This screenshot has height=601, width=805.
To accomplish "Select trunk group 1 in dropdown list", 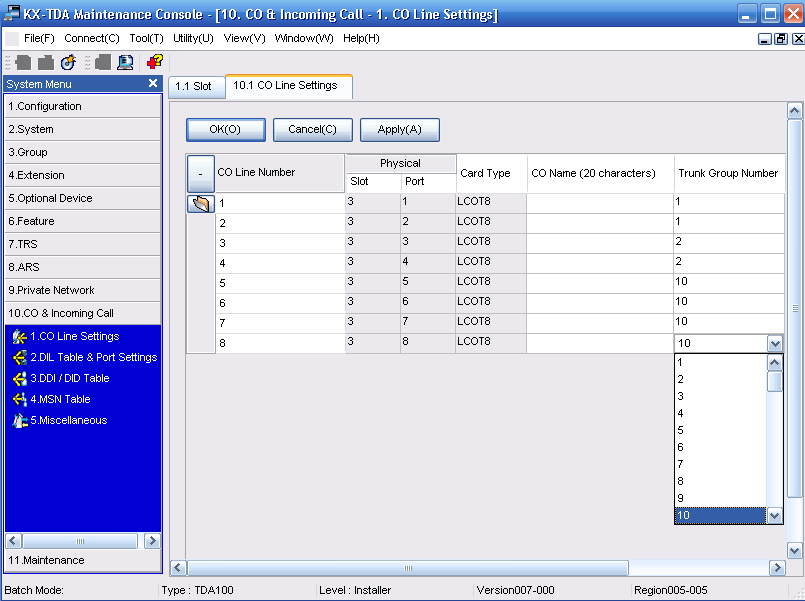I will (720, 362).
